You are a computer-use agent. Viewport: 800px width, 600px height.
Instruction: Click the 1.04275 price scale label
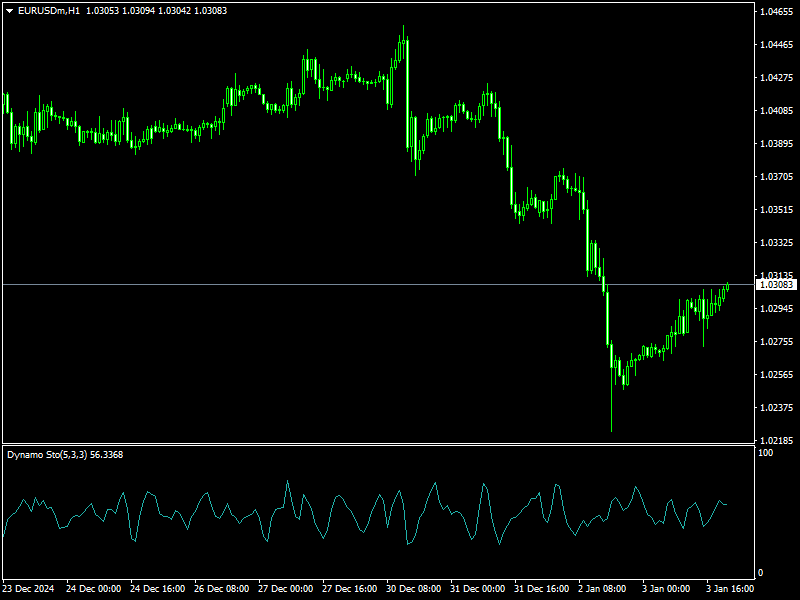point(777,78)
